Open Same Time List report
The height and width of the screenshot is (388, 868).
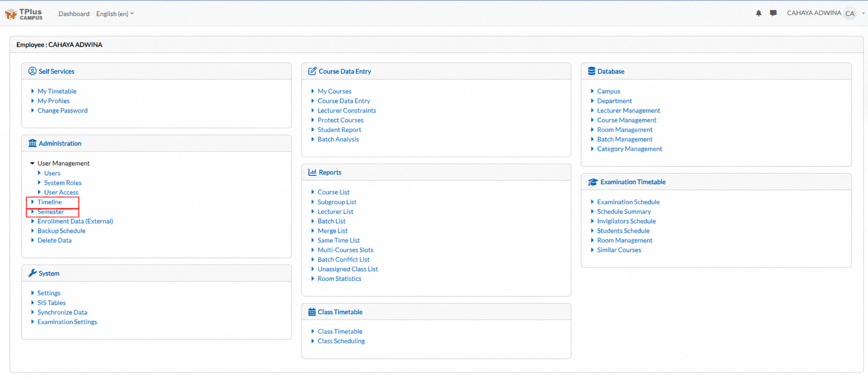tap(339, 240)
